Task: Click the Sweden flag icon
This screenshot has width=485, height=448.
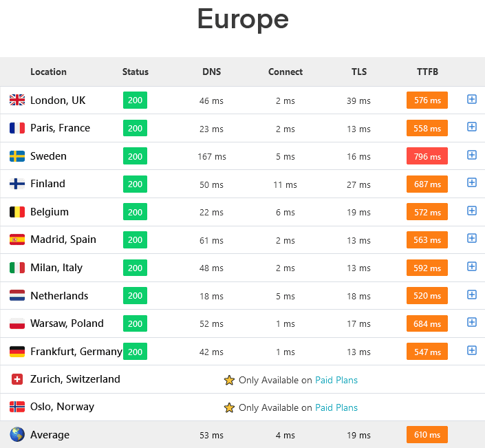Action: pos(17,156)
